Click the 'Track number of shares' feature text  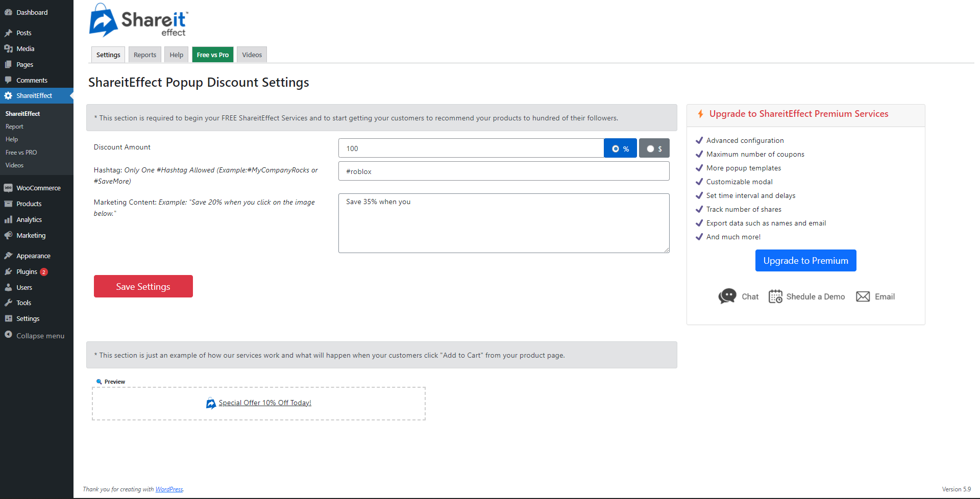[x=744, y=209]
